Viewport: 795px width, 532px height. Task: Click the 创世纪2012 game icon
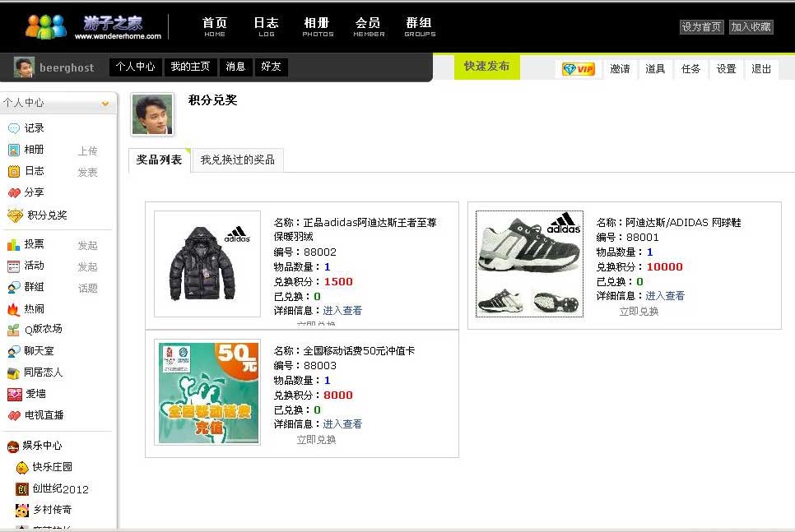tap(21, 489)
